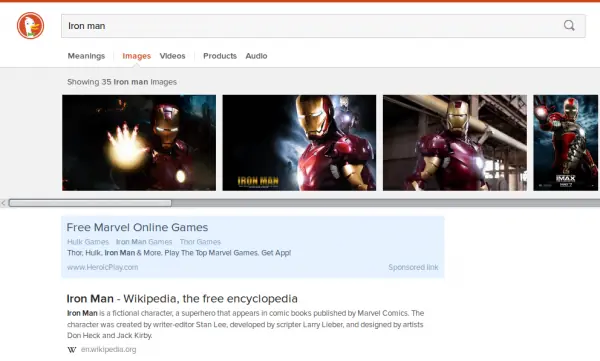
Task: Click the www.HeroicPlay.com URL
Action: pyautogui.click(x=103, y=267)
